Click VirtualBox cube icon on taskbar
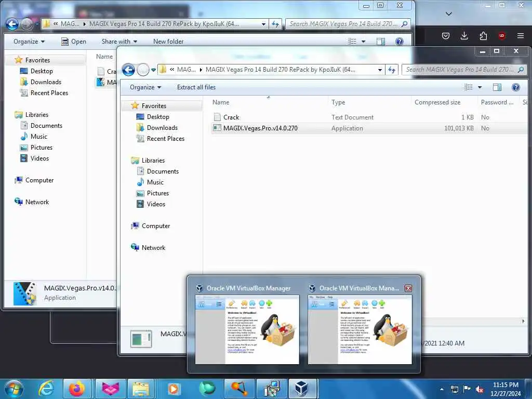The image size is (532, 399). (x=301, y=389)
